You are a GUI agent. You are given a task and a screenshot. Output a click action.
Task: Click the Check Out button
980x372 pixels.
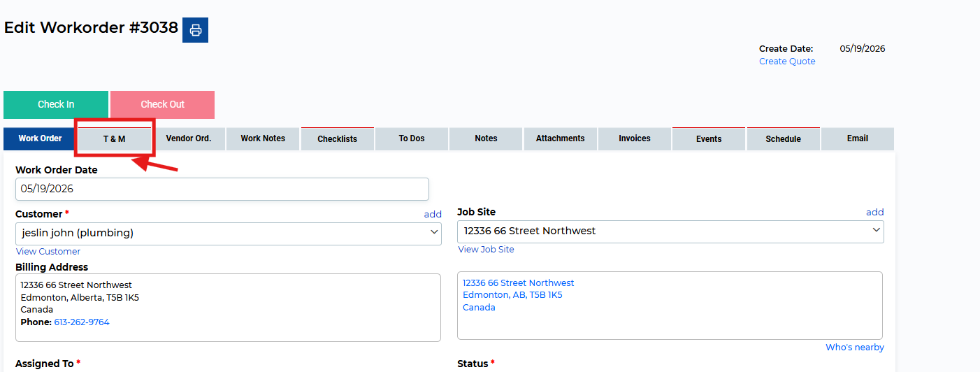tap(162, 104)
